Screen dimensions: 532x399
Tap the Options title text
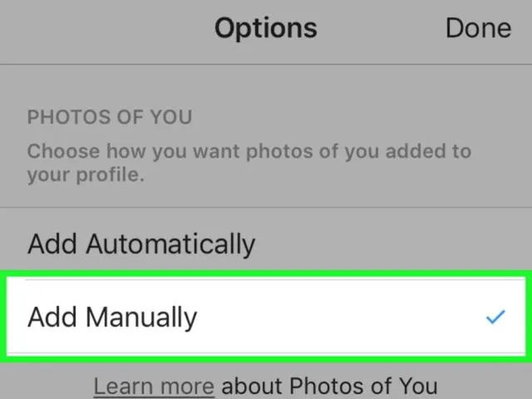click(266, 29)
